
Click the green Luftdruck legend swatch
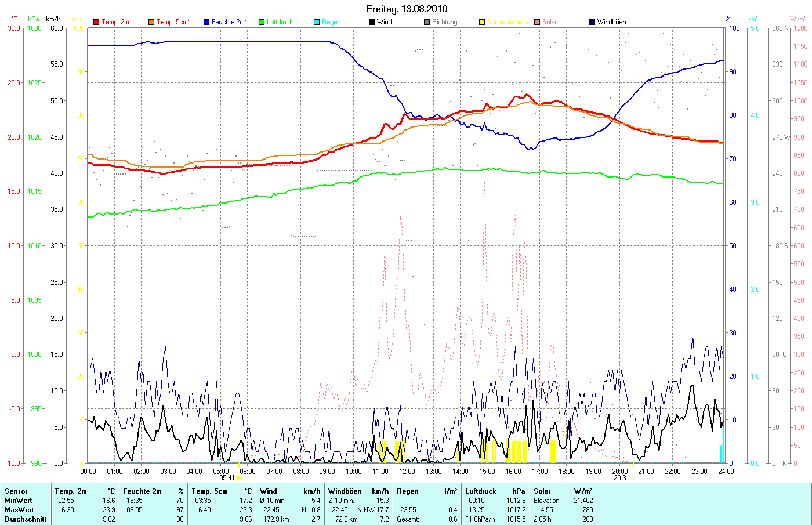pos(262,22)
